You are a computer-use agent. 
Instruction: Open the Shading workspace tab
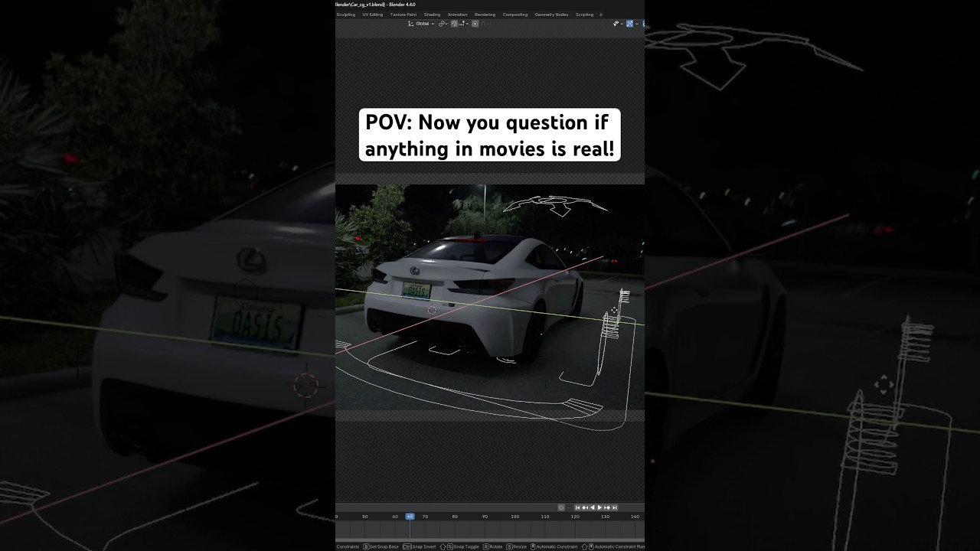tap(432, 15)
